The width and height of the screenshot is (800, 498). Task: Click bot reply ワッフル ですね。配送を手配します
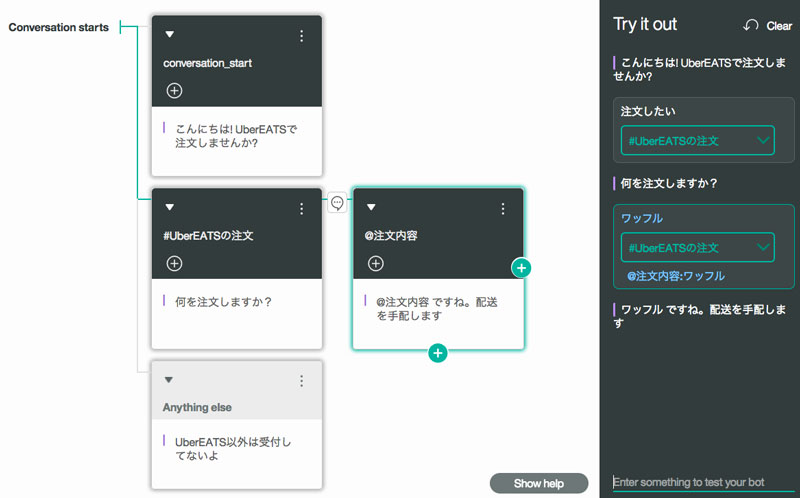(x=699, y=316)
